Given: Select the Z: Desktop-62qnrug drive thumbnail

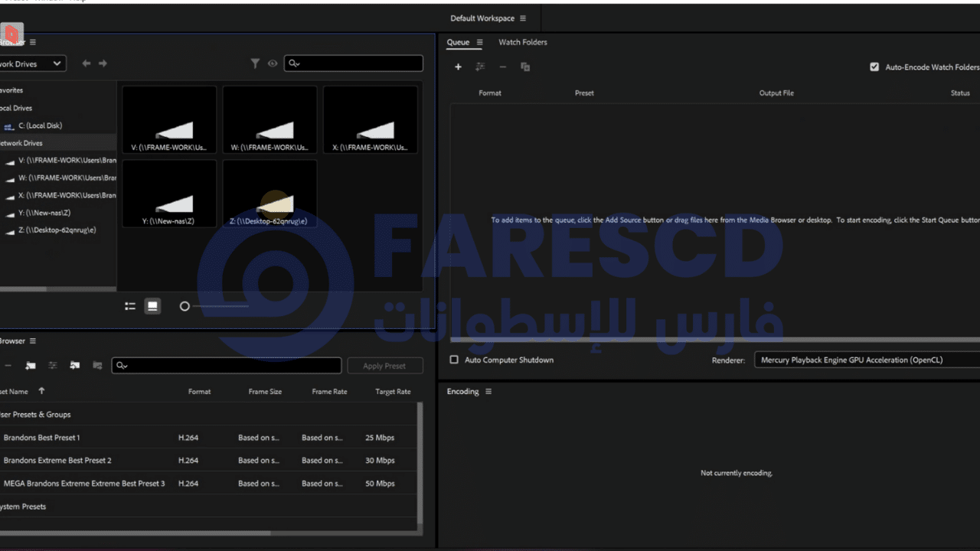Looking at the screenshot, I should click(x=269, y=194).
